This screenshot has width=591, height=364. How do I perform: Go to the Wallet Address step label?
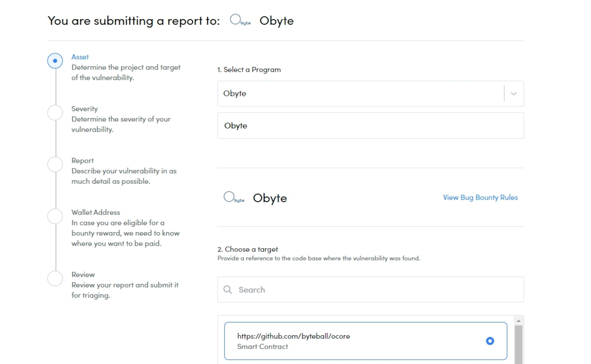pyautogui.click(x=96, y=212)
